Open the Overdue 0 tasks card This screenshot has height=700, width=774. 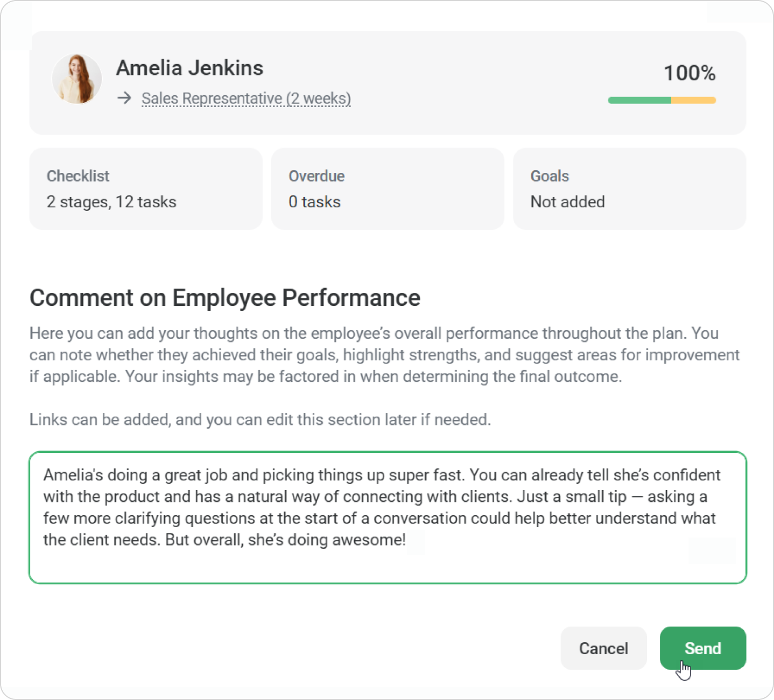(388, 189)
